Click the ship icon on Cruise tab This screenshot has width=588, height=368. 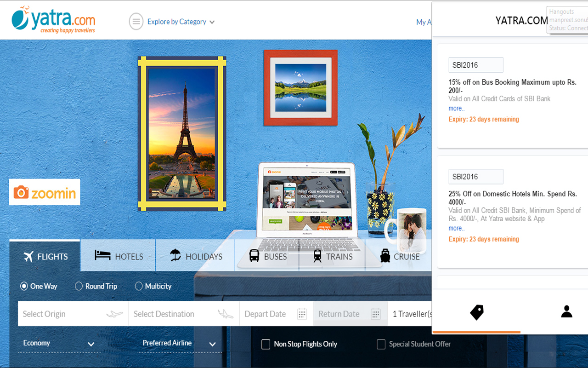tap(385, 255)
